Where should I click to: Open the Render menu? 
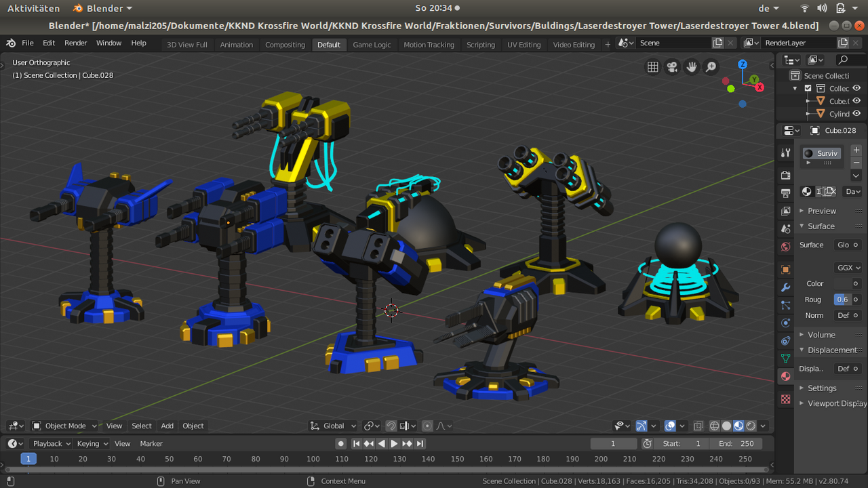tap(75, 43)
